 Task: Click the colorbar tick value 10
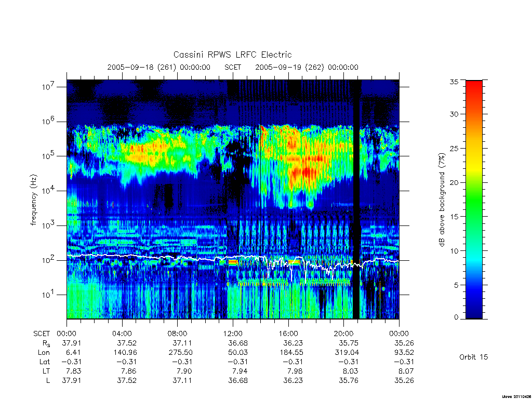(454, 251)
